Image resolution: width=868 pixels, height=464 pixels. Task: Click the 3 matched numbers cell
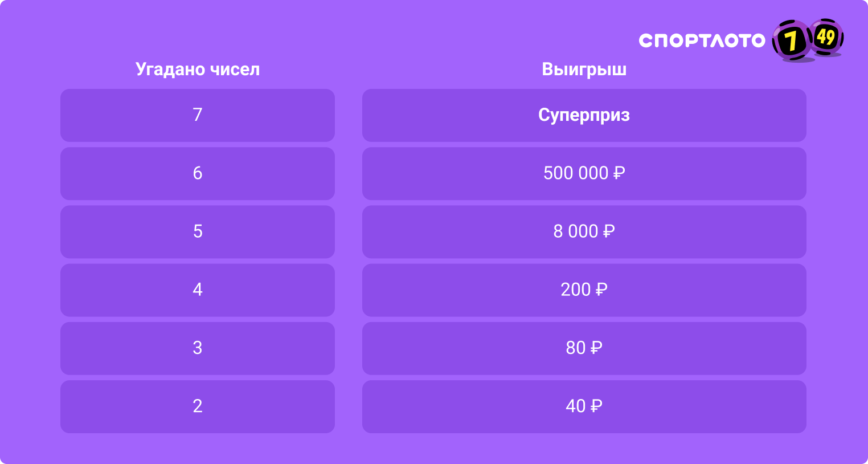pyautogui.click(x=198, y=348)
